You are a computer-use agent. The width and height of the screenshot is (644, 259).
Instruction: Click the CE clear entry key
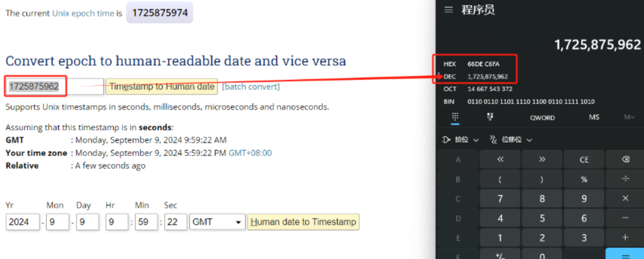584,160
